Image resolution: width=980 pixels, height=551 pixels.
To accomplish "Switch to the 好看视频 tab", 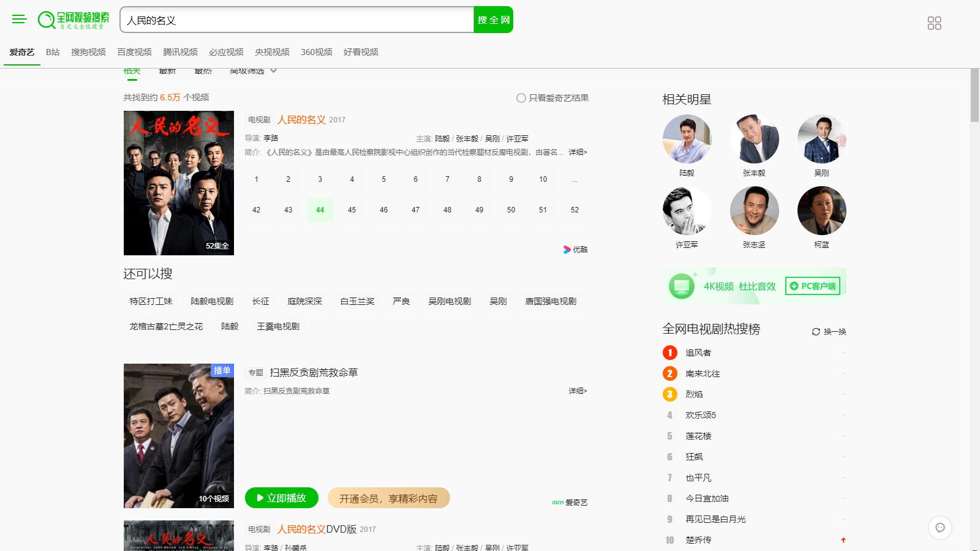I will click(x=361, y=53).
